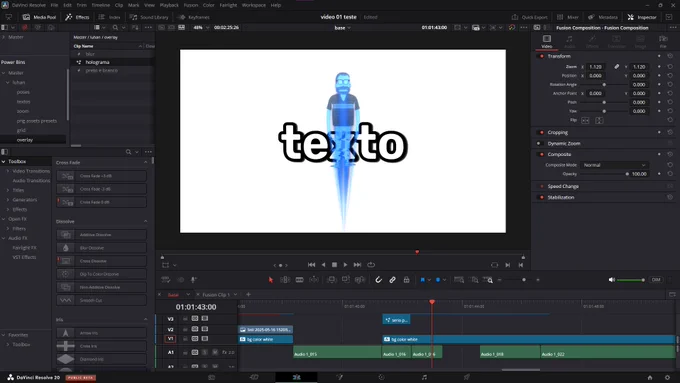Open the Fairlight menu

(x=228, y=5)
